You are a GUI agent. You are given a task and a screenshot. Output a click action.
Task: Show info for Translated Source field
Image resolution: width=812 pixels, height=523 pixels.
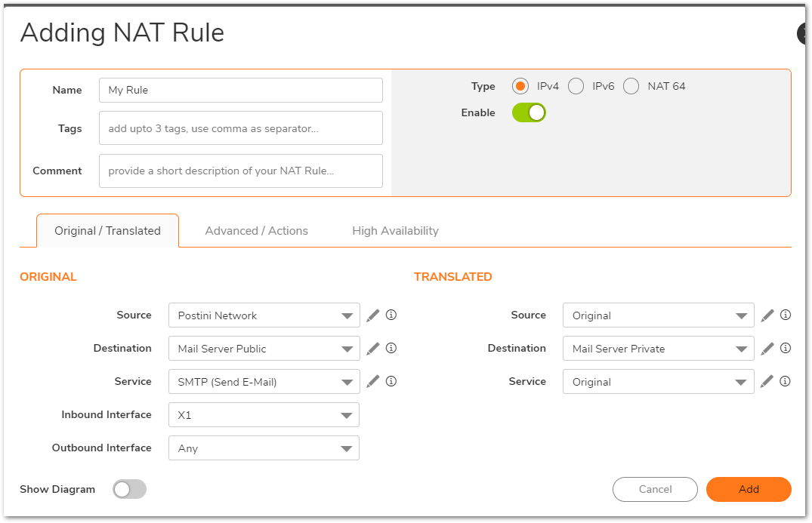tap(786, 315)
